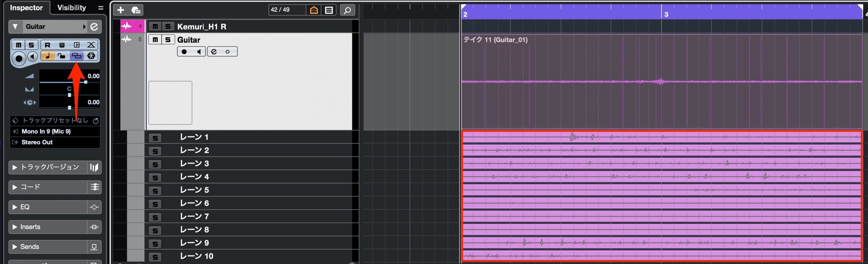Click the musical timebase note icon
868x264 pixels.
click(x=48, y=56)
